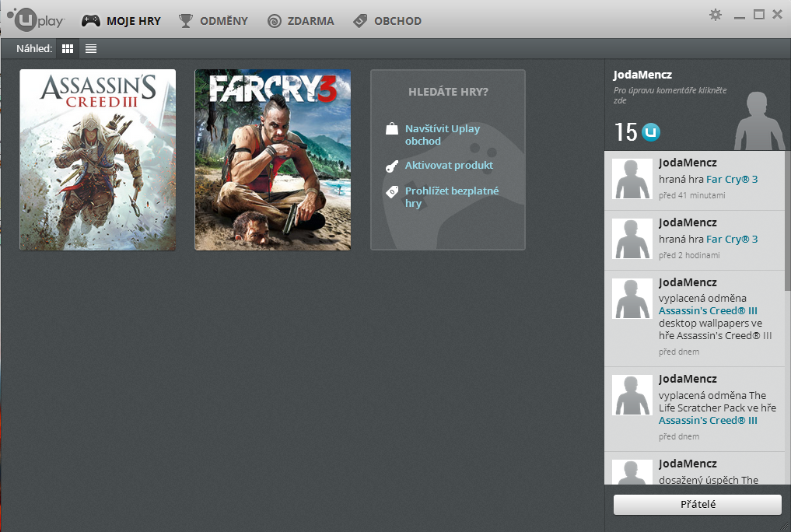Screen dimensions: 791x532
Task: Select the Assassin's Creed III game cover
Action: click(97, 159)
